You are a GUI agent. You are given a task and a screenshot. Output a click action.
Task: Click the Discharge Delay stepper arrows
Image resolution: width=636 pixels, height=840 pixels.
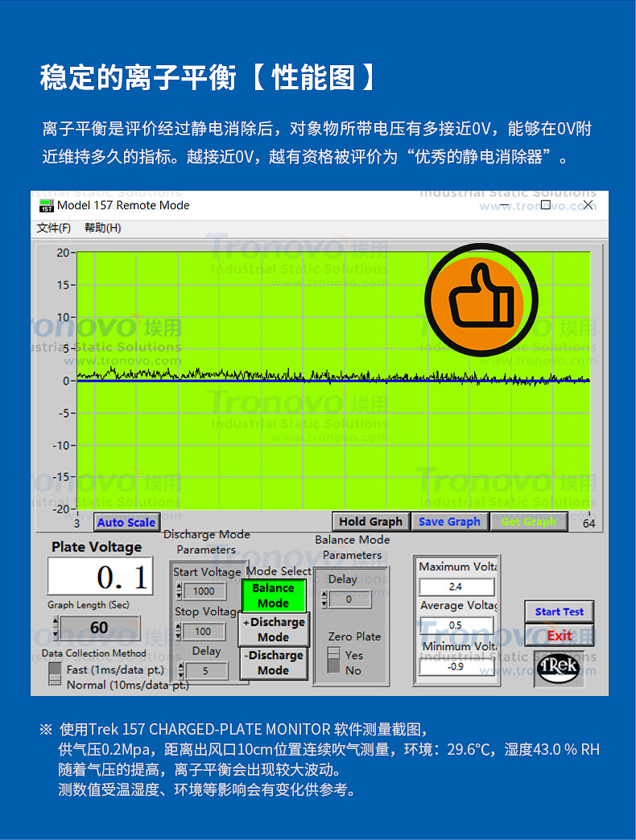[x=180, y=670]
